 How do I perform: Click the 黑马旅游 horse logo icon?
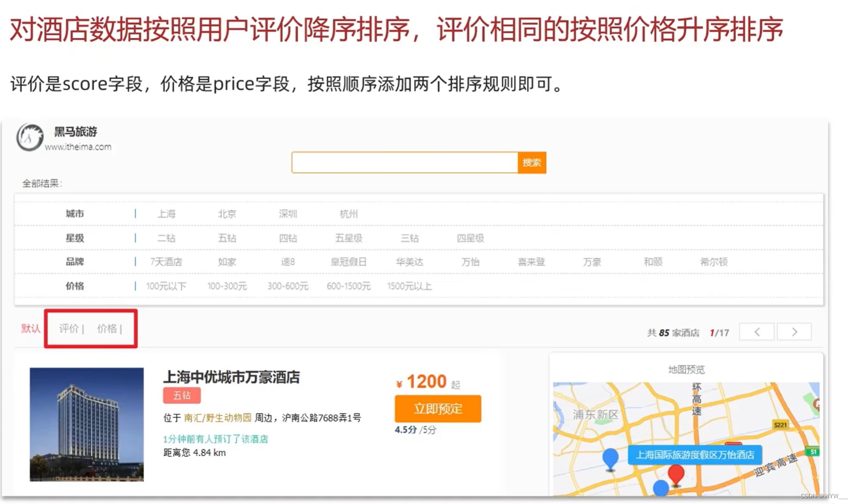coord(30,137)
